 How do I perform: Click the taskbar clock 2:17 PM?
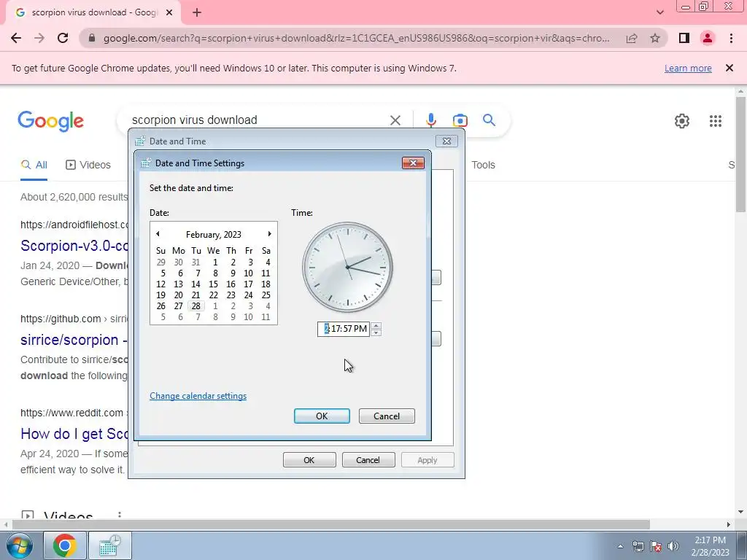[710, 546]
